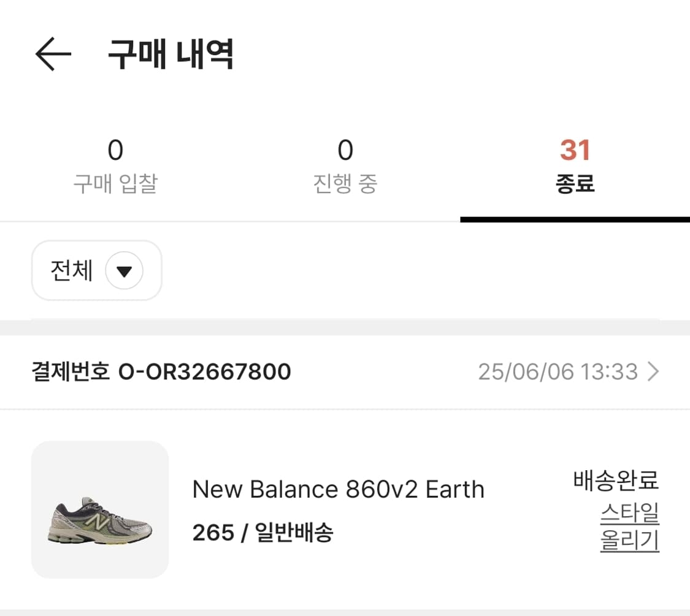
Task: Tap the left navigation arrow at top
Action: (x=54, y=54)
